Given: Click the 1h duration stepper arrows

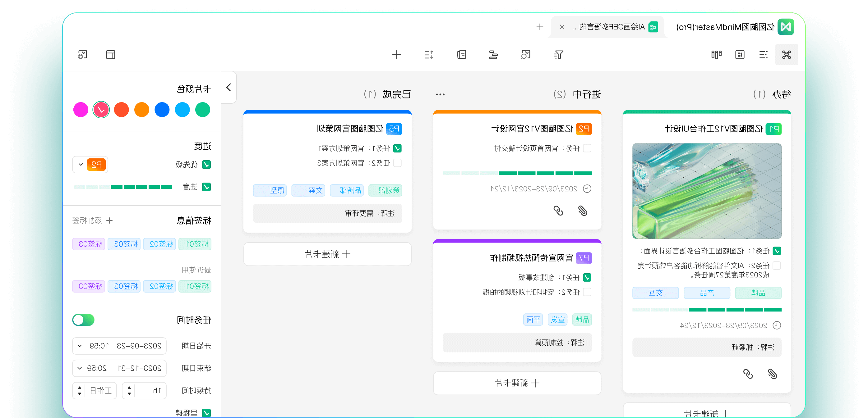Looking at the screenshot, I should coord(129,390).
